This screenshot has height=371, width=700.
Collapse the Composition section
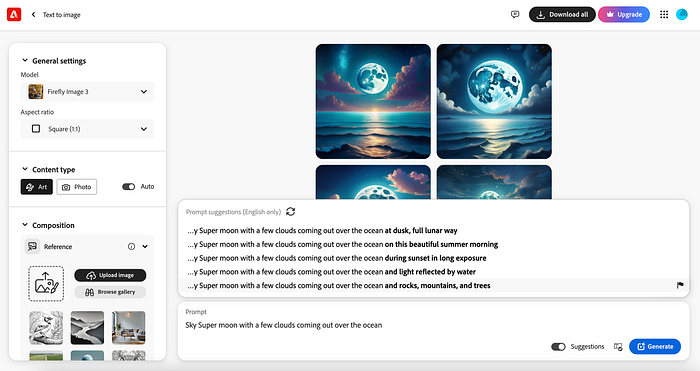pyautogui.click(x=25, y=225)
